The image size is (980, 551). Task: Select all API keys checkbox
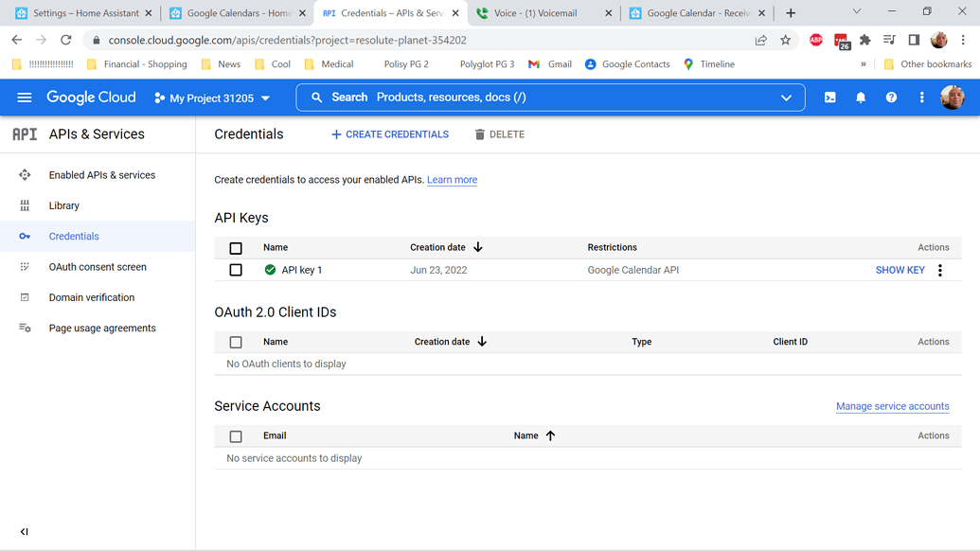tap(236, 248)
